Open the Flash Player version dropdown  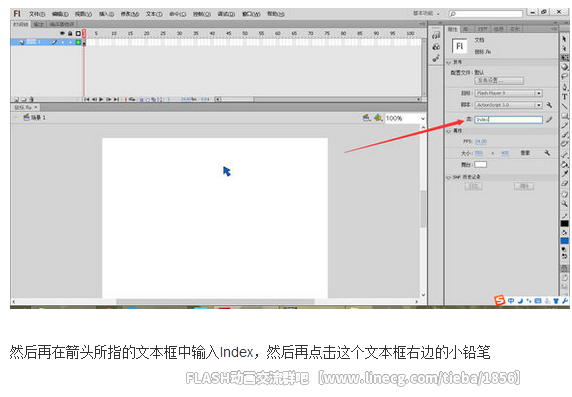click(509, 93)
